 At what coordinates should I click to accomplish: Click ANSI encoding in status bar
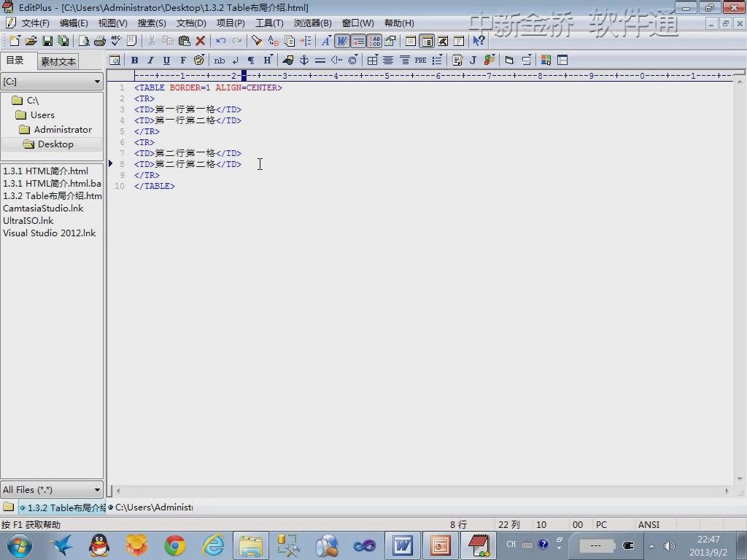tap(649, 525)
